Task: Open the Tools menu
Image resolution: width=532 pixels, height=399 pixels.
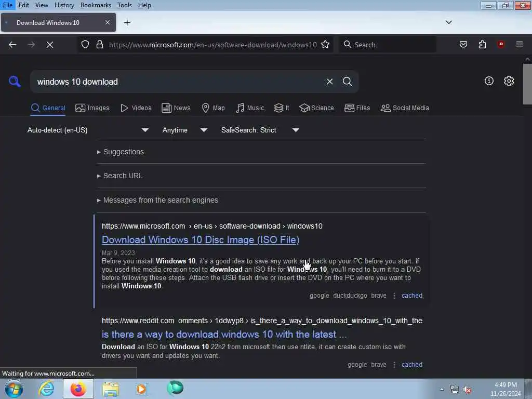Action: pyautogui.click(x=125, y=5)
